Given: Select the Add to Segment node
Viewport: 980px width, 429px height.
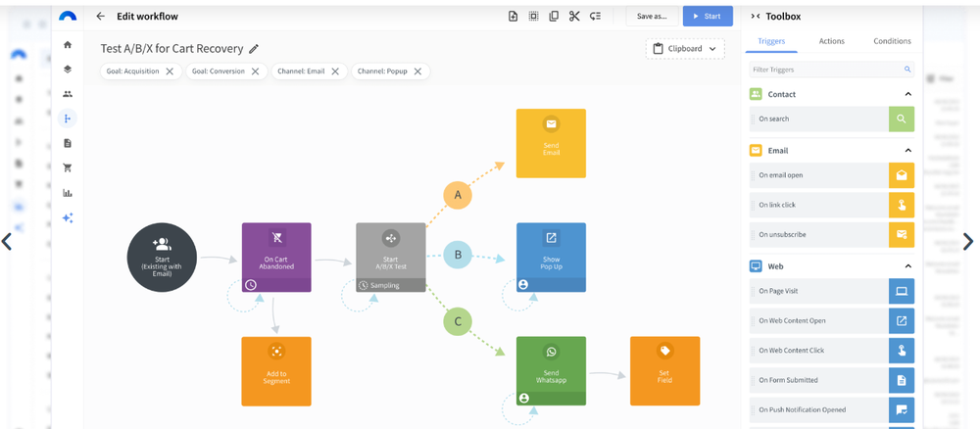Looking at the screenshot, I should pyautogui.click(x=276, y=371).
